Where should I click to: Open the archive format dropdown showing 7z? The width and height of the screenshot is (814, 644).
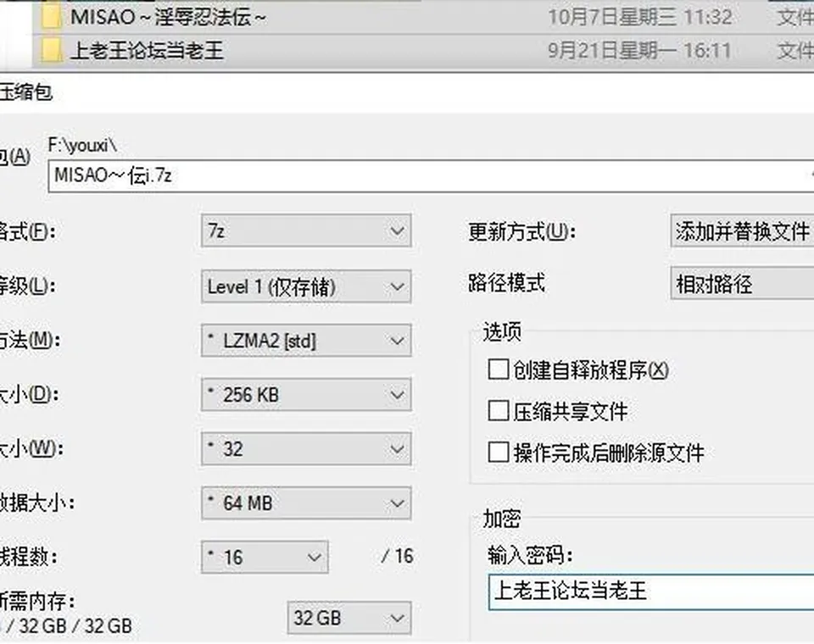tap(306, 230)
